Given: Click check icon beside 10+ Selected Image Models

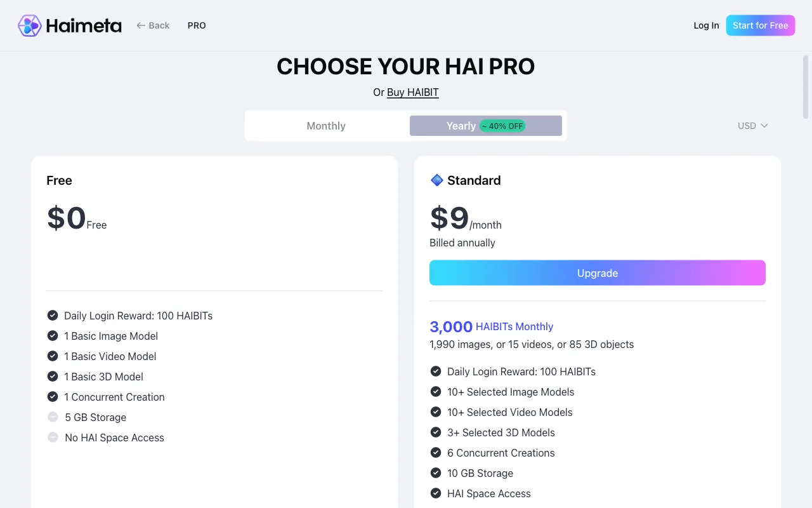Looking at the screenshot, I should click(x=436, y=392).
